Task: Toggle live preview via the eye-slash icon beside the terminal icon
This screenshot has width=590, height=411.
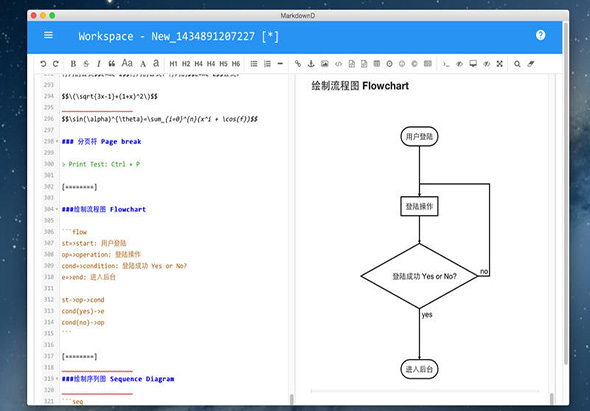Action: coord(459,64)
